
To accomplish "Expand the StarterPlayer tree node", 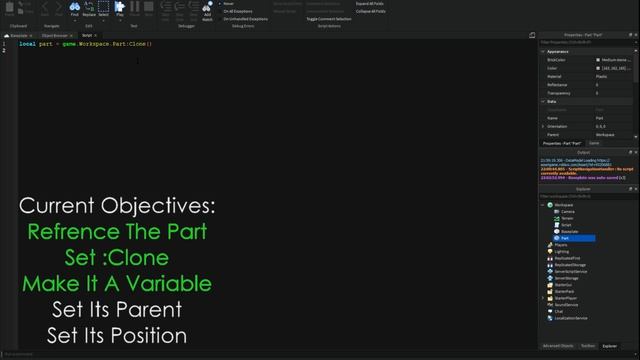I will tap(543, 298).
